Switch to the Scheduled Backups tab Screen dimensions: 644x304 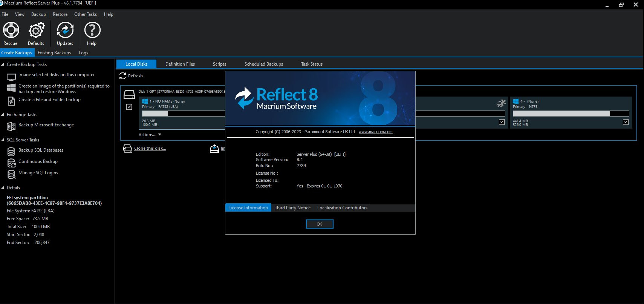point(264,64)
